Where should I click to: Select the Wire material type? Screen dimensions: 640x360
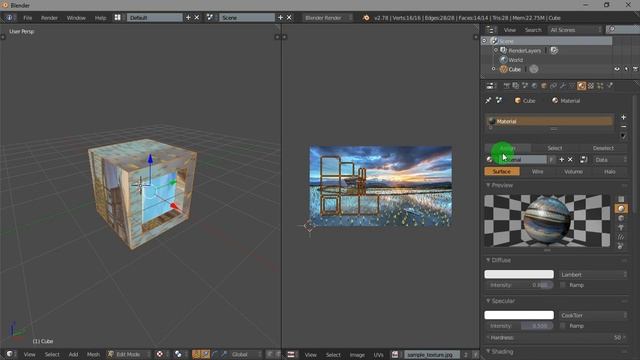pos(538,172)
